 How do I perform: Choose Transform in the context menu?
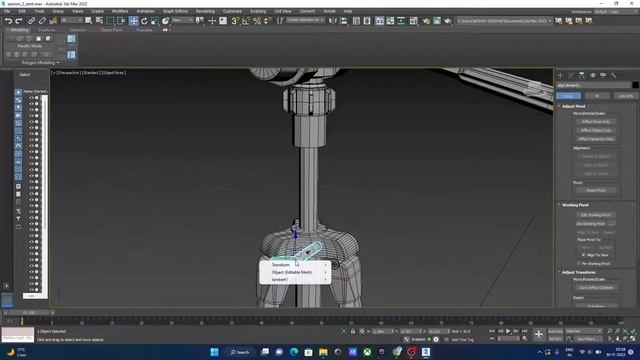pos(295,265)
